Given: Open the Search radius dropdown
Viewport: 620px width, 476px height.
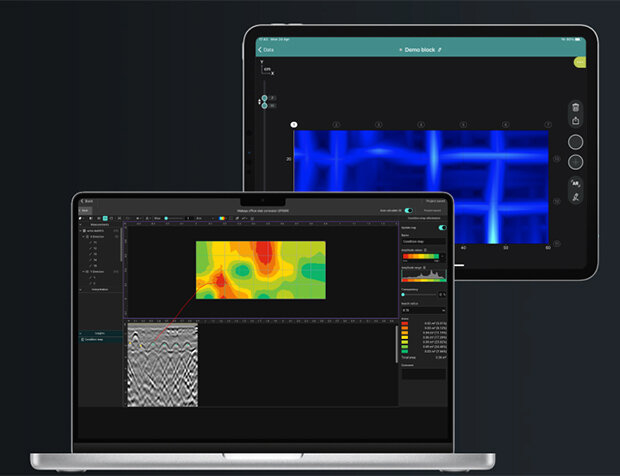Looking at the screenshot, I should (422, 311).
